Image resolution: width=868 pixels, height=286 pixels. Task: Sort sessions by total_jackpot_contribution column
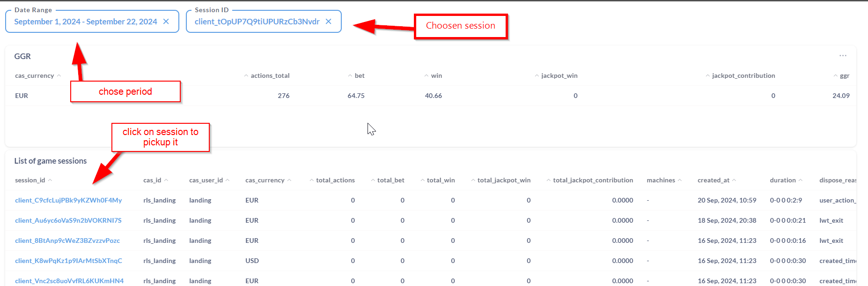coord(592,180)
